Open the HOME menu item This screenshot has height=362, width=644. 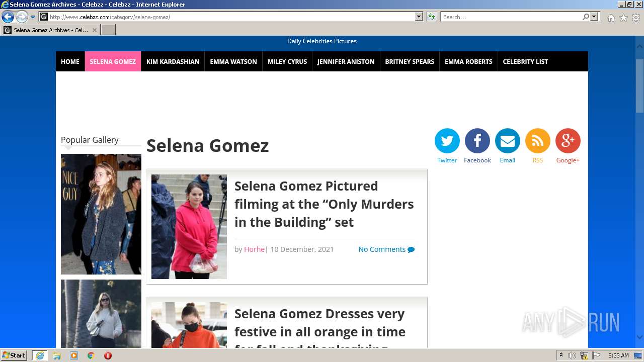tap(70, 61)
